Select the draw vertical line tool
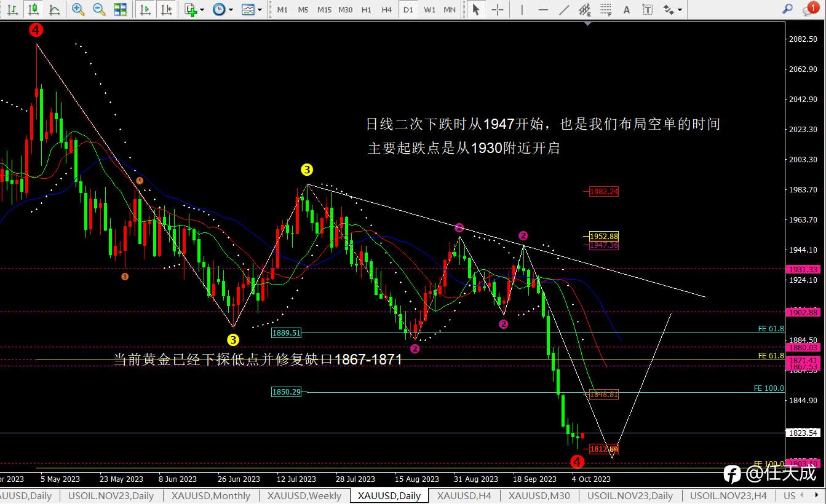This screenshot has height=504, width=826. [x=522, y=9]
